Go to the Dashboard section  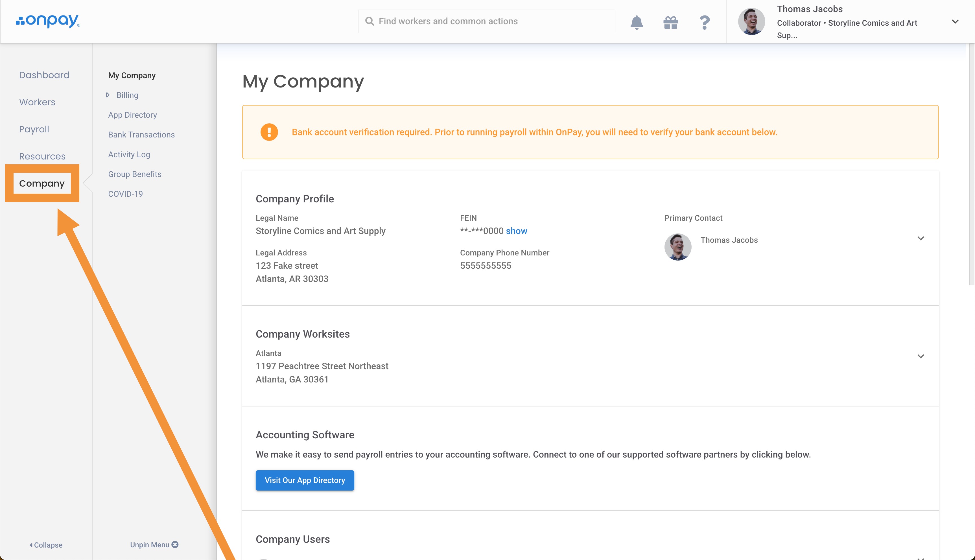click(44, 75)
